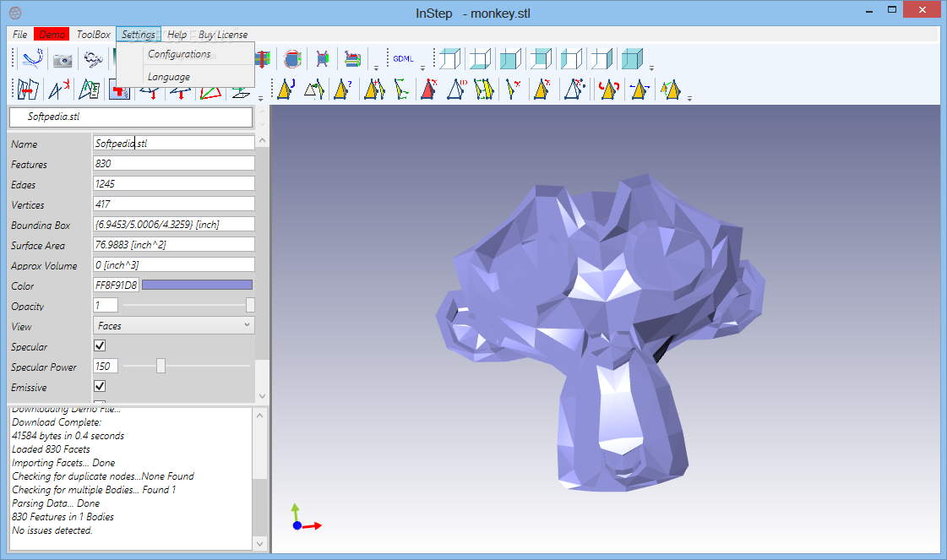Click the 'No issues detected.' log line
The image size is (947, 560).
coord(52,530)
